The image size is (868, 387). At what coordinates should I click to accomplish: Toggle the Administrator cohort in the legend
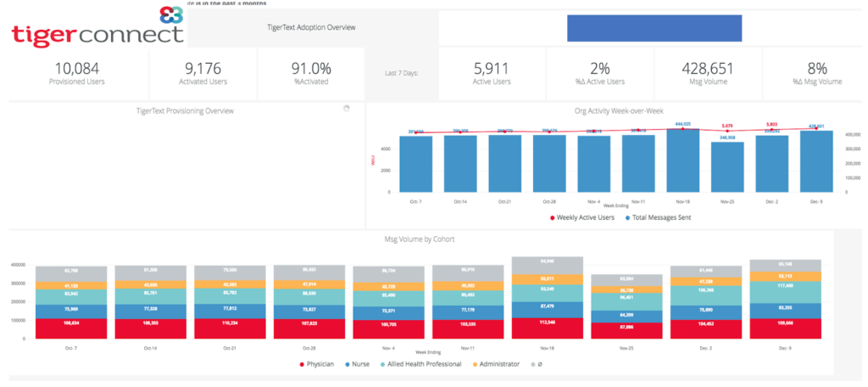[496, 364]
